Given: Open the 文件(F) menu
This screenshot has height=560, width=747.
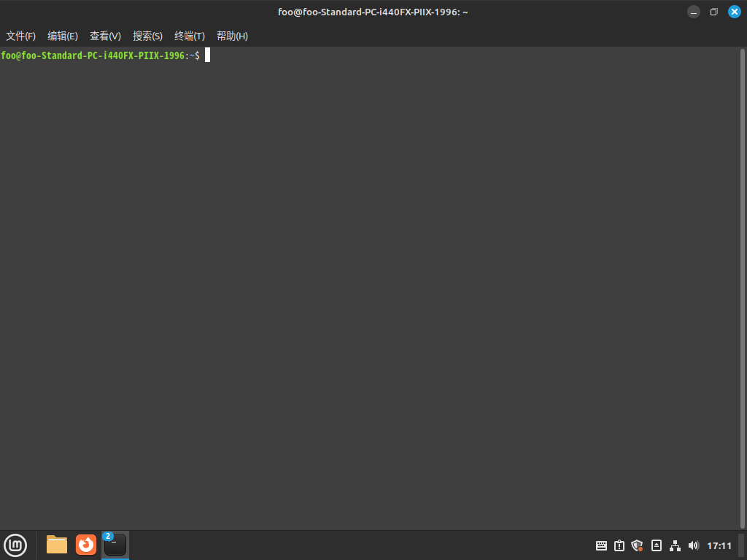Looking at the screenshot, I should (x=20, y=36).
